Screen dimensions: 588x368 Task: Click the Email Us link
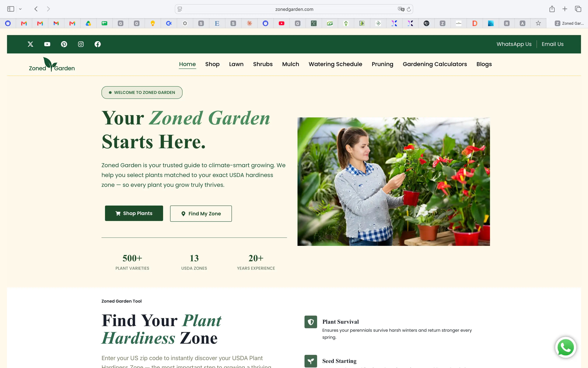pyautogui.click(x=552, y=44)
